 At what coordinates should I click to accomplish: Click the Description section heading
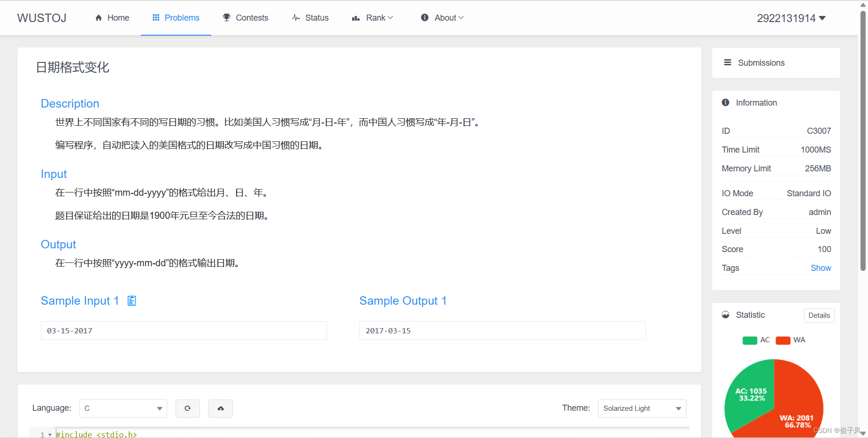[70, 104]
